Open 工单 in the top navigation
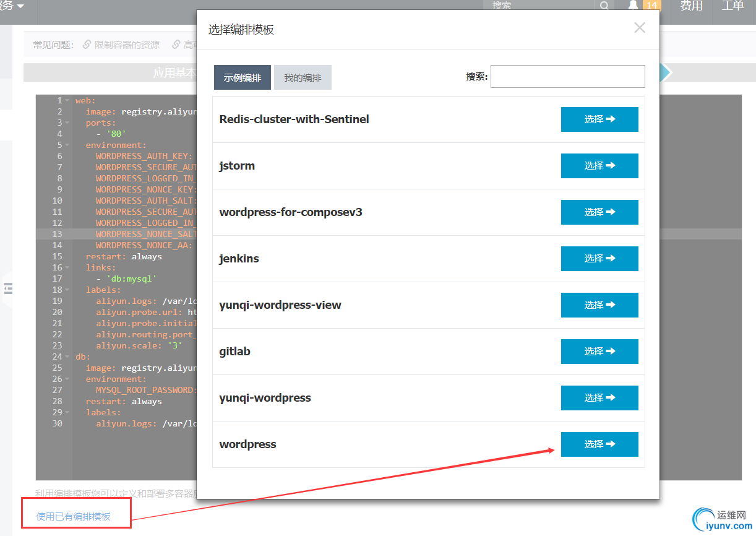 732,6
